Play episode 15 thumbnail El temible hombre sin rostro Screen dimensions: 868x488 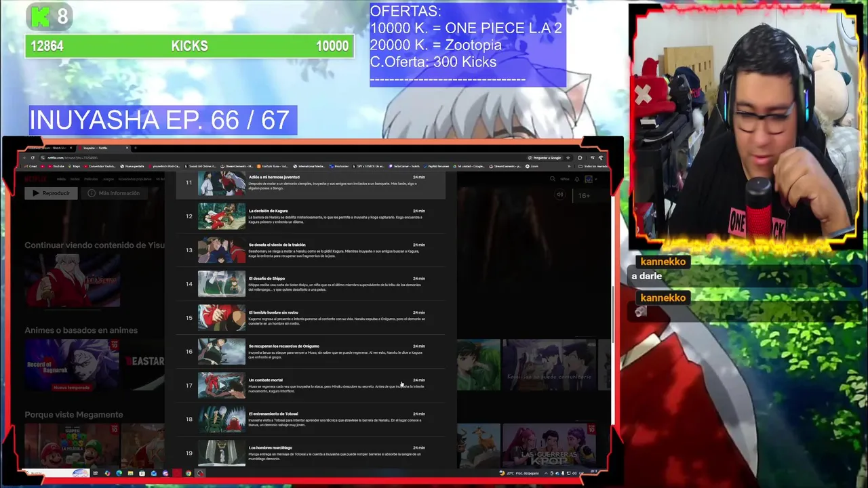222,318
